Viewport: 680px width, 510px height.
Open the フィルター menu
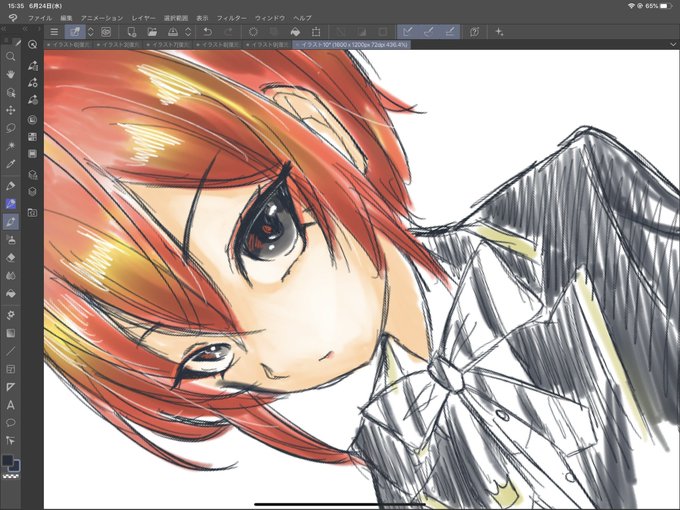232,18
